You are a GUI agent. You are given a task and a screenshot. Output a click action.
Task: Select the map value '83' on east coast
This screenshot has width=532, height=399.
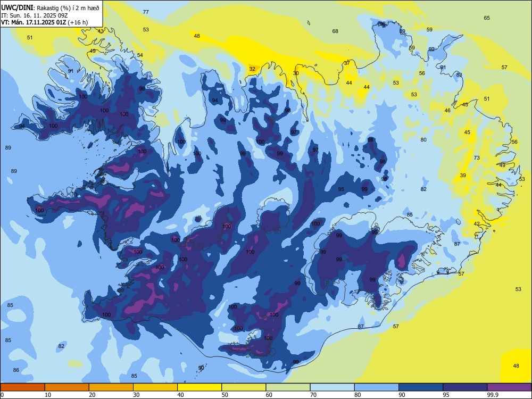460,75
